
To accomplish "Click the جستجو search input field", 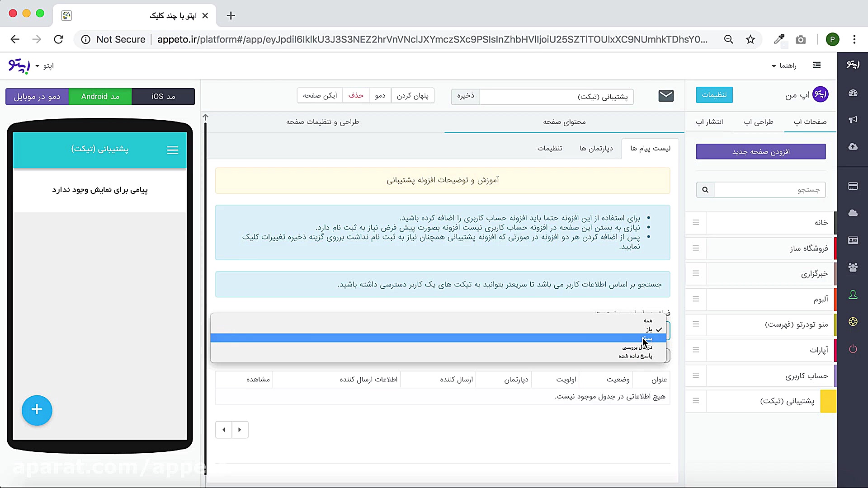I will tap(769, 190).
